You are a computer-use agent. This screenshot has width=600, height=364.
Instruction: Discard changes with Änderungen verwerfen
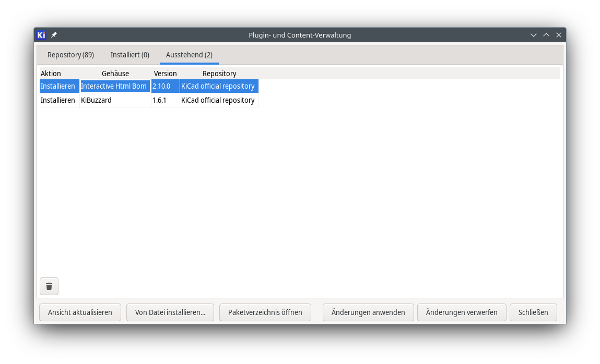(x=462, y=312)
